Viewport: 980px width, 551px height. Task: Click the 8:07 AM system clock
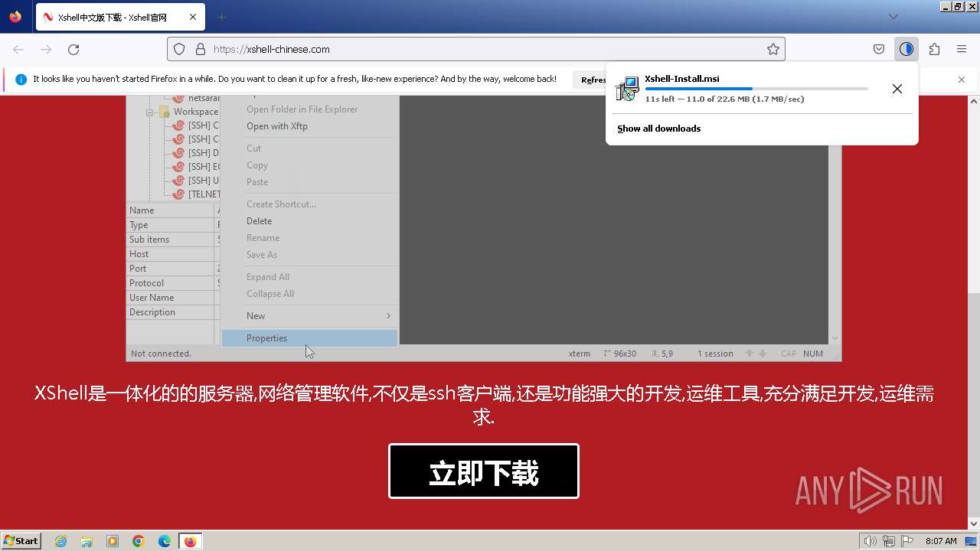[941, 541]
